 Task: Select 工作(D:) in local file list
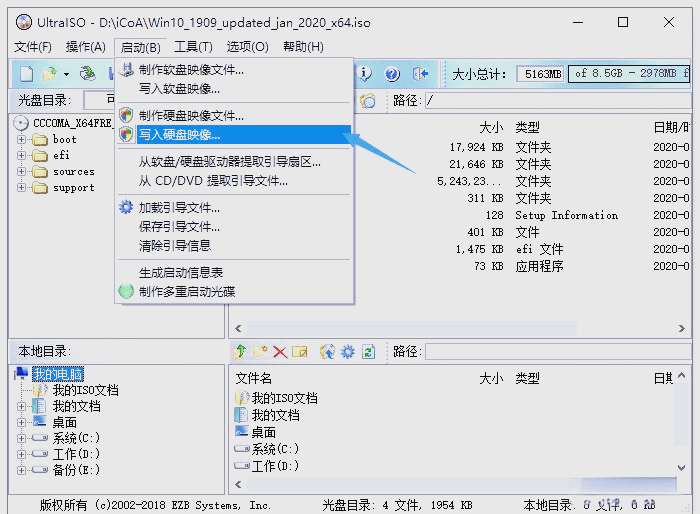(275, 466)
